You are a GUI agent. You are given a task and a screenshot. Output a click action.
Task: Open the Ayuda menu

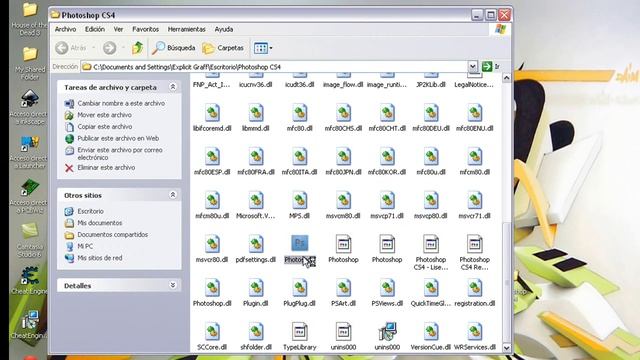pyautogui.click(x=224, y=29)
